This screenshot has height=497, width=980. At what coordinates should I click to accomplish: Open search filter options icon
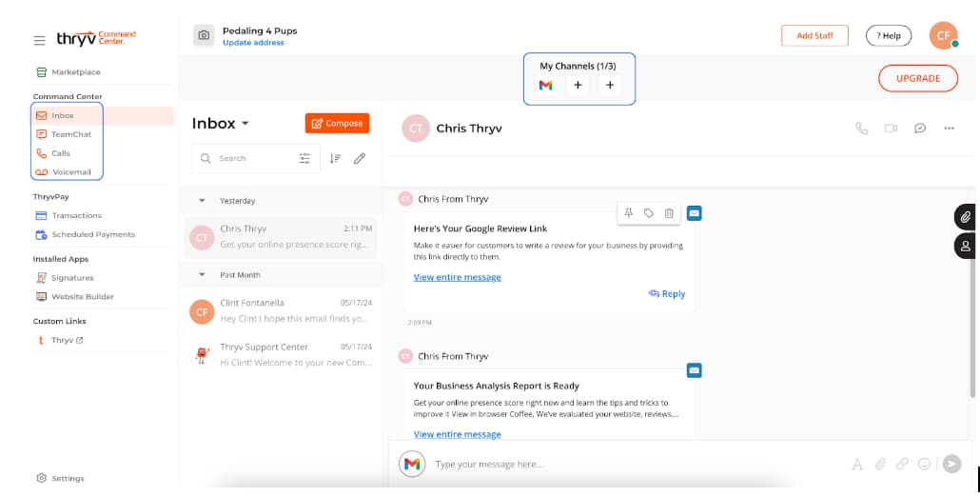(304, 159)
